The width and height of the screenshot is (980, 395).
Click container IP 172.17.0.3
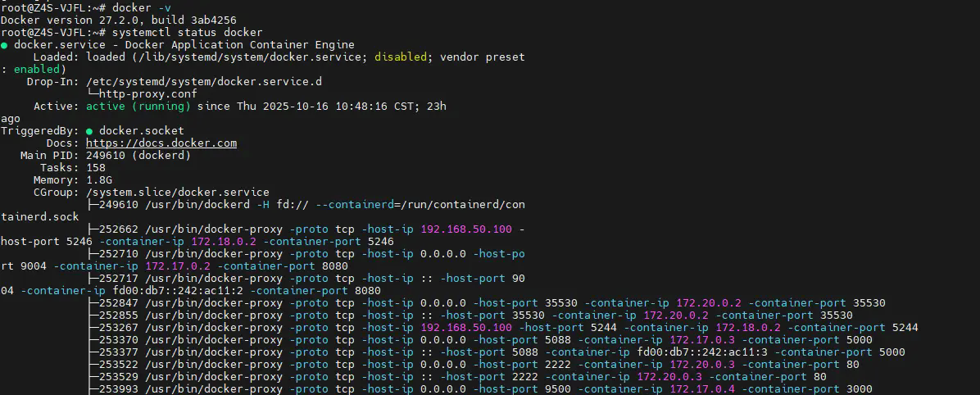coord(702,340)
